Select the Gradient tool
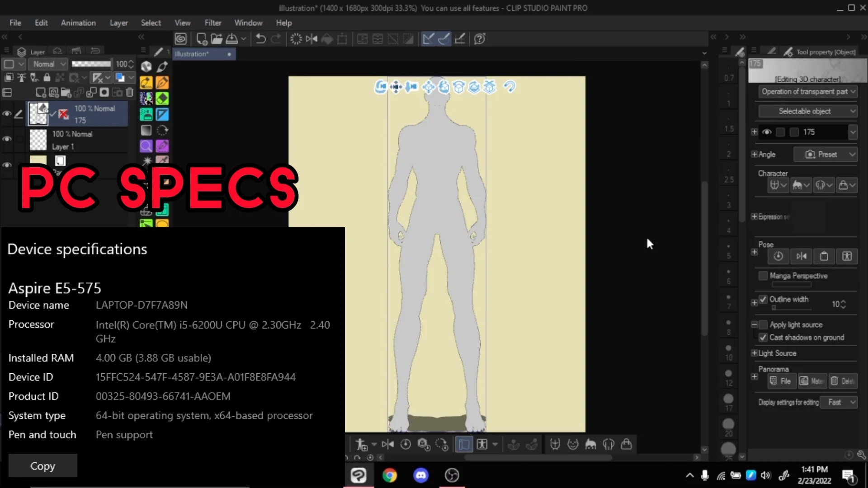The image size is (868, 488). pyautogui.click(x=146, y=131)
